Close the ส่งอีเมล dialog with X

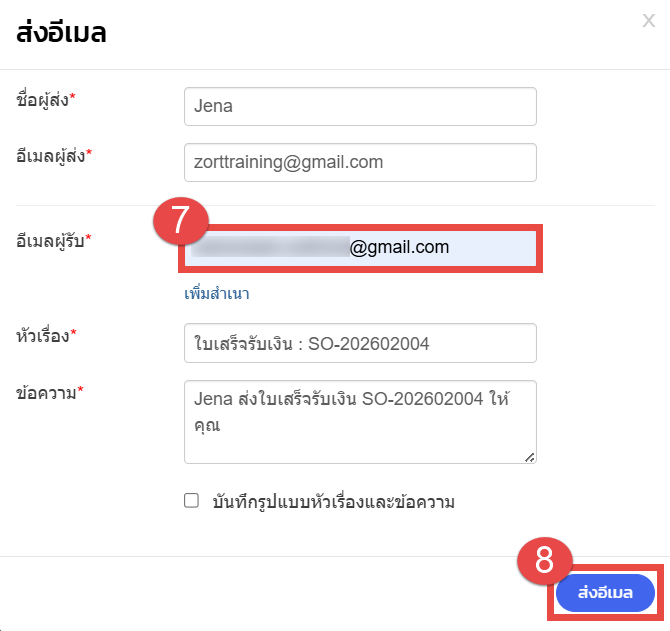coord(648,21)
